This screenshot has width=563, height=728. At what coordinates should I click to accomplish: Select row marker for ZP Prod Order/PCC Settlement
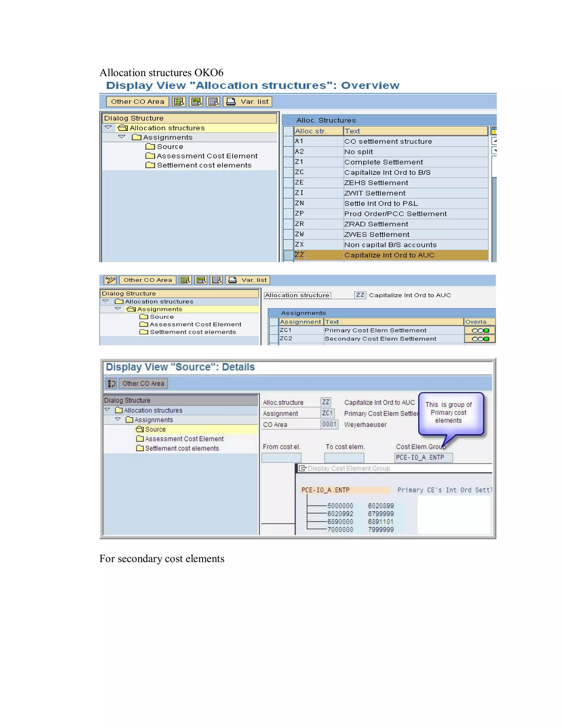(x=288, y=214)
